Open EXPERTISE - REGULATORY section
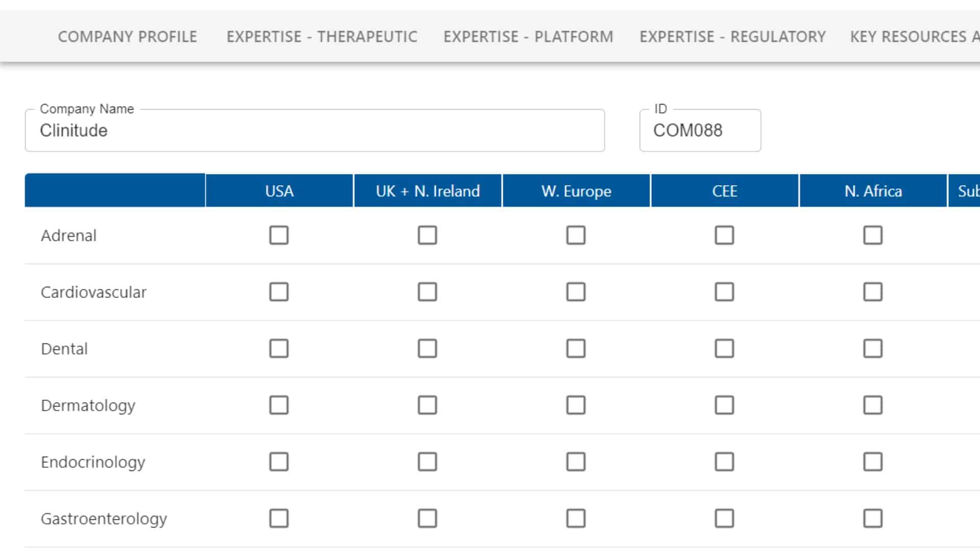This screenshot has width=980, height=551. click(732, 36)
